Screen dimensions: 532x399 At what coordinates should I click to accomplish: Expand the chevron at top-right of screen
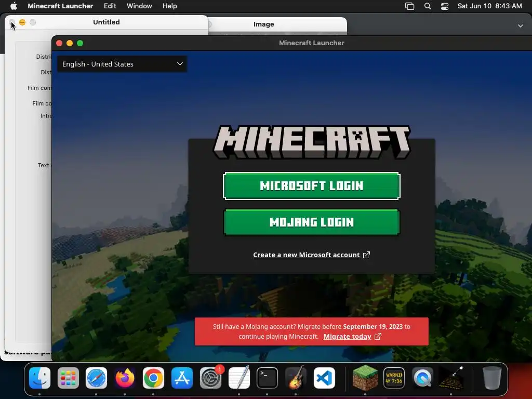click(520, 26)
